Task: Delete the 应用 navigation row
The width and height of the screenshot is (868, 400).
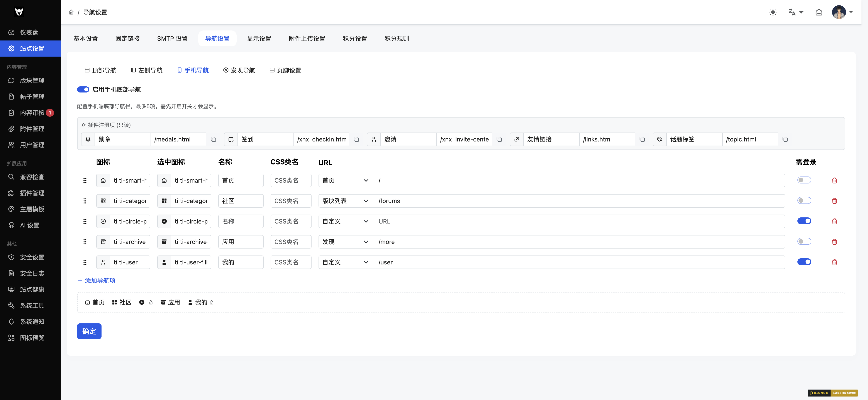Action: pyautogui.click(x=834, y=242)
